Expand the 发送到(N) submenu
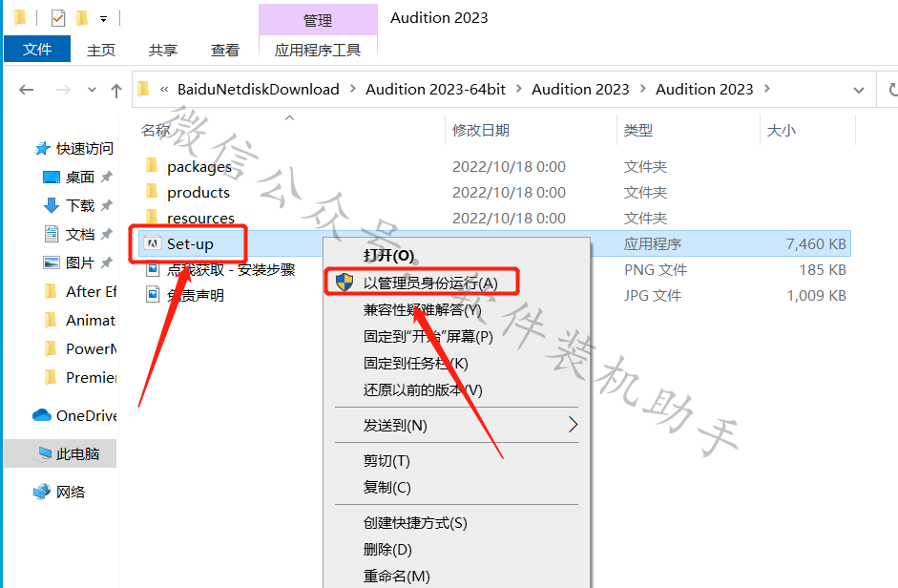The image size is (898, 588). tap(457, 425)
